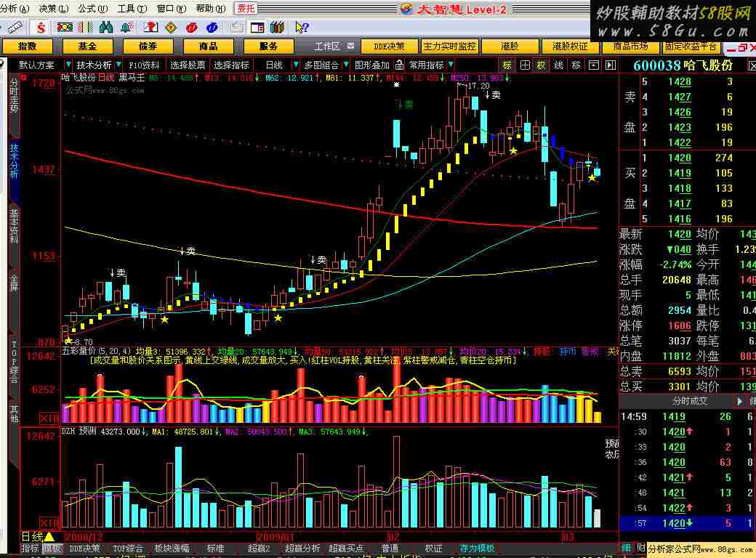Viewport: 756px width, 558px height.
Task: Open the books library icon
Action: click(277, 28)
